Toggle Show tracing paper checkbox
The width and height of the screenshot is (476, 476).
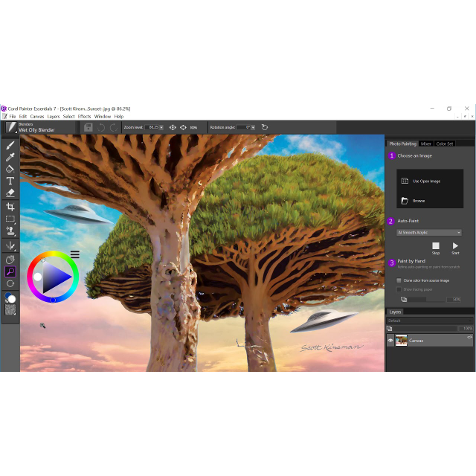(x=399, y=289)
